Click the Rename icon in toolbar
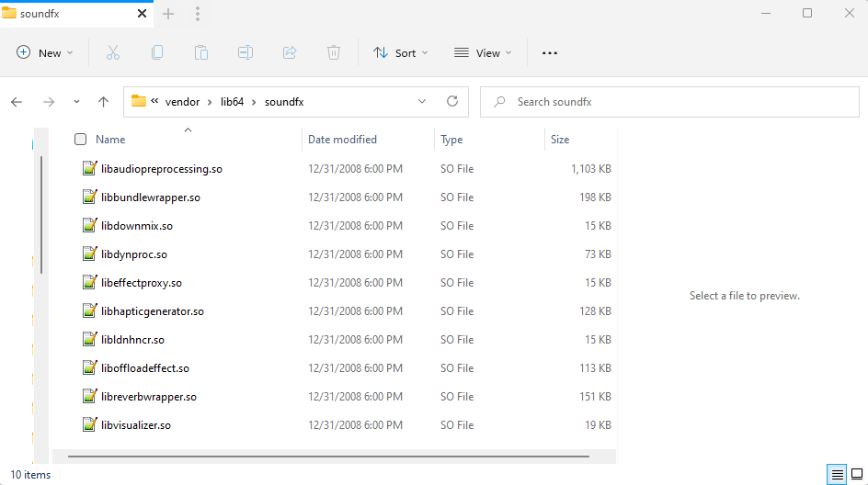The image size is (868, 485). tap(246, 52)
